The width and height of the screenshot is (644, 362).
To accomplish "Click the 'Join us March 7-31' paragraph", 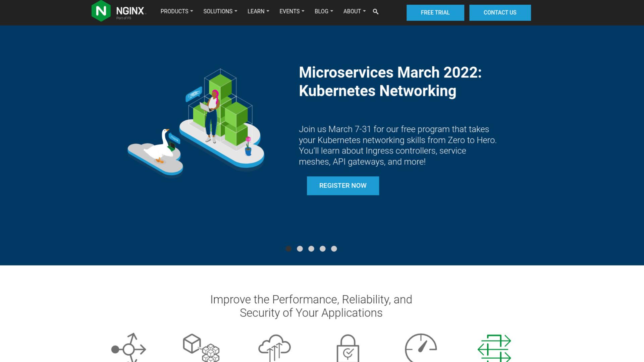I will 398,145.
